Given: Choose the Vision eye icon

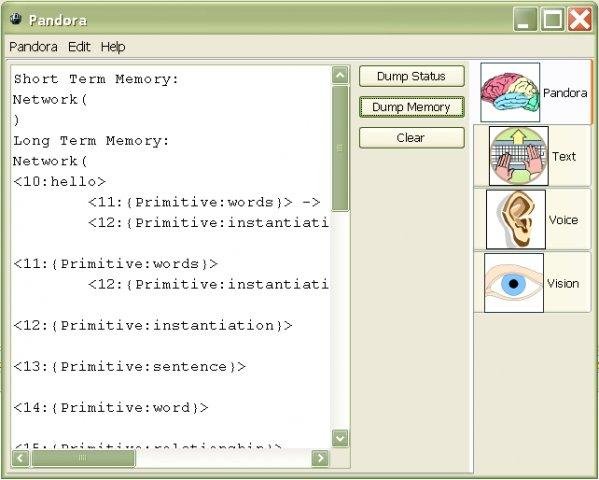Looking at the screenshot, I should tap(514, 283).
